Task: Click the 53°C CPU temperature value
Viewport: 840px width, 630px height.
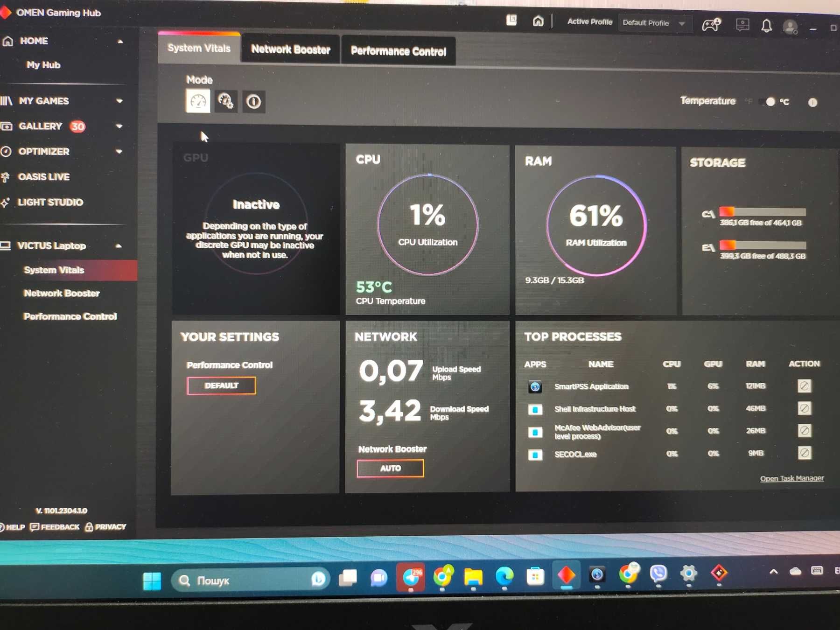Action: coord(374,287)
